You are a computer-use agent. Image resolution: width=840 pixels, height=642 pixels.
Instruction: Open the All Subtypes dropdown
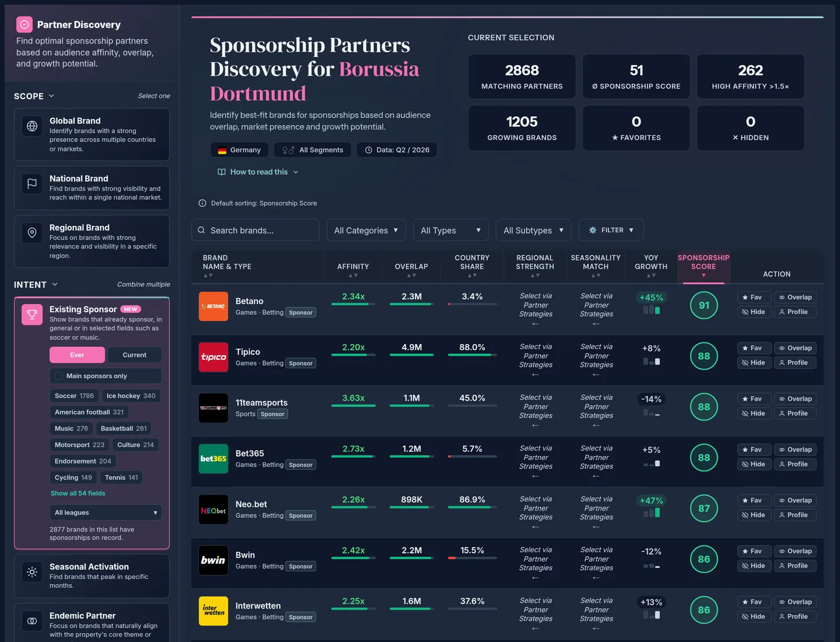point(534,230)
